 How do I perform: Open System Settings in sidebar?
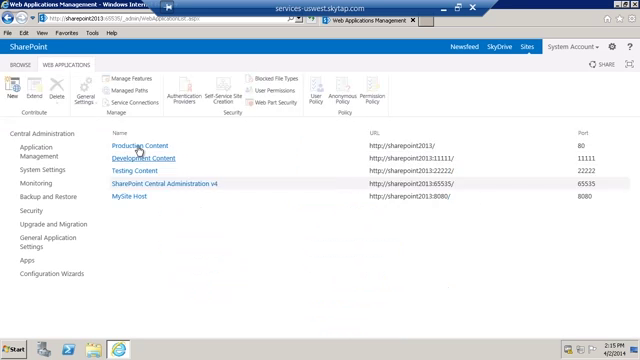coord(42,170)
